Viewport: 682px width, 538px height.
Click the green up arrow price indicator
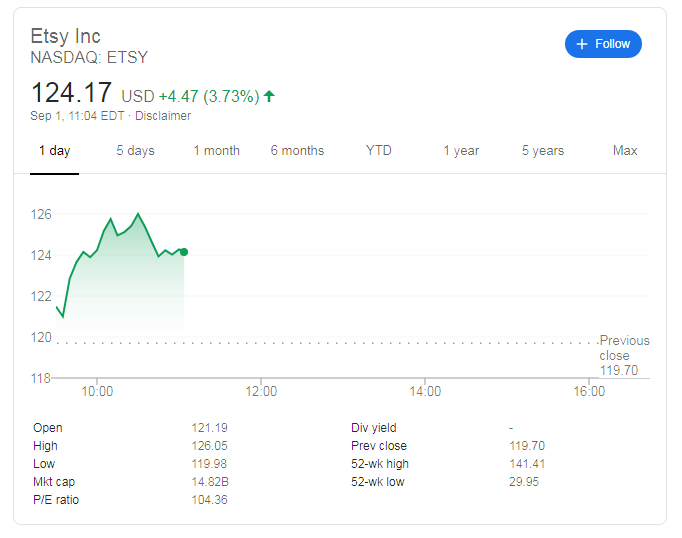(269, 96)
